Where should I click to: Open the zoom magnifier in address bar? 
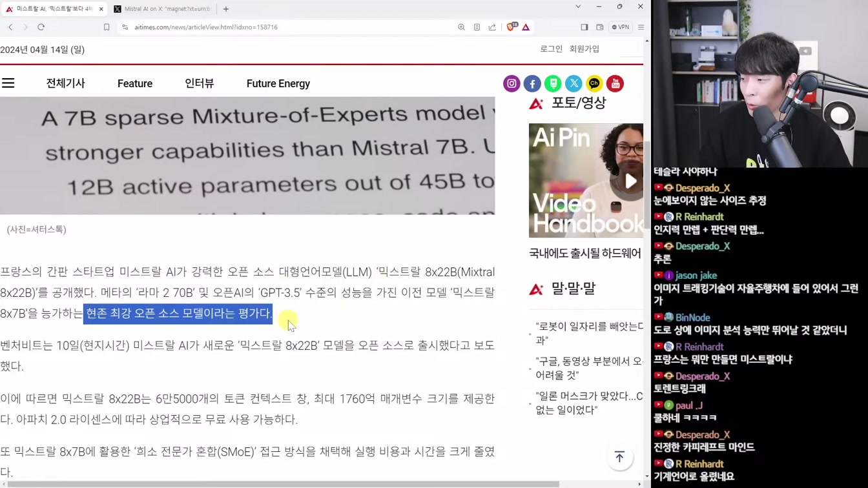point(461,27)
